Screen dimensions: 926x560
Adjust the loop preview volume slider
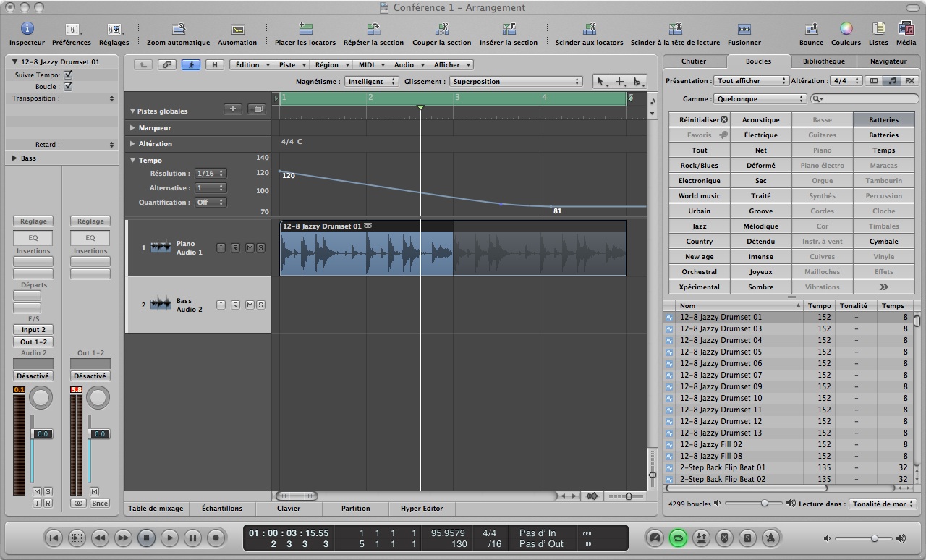pyautogui.click(x=764, y=504)
